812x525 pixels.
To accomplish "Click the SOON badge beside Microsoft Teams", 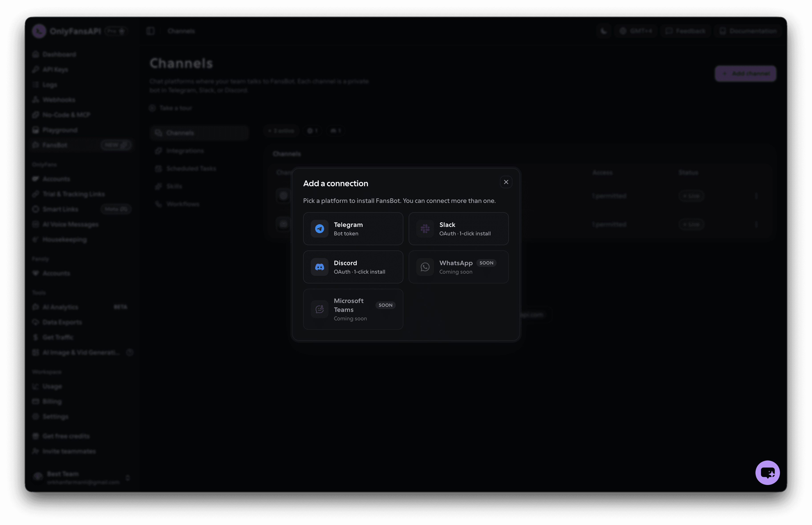I will coord(385,305).
